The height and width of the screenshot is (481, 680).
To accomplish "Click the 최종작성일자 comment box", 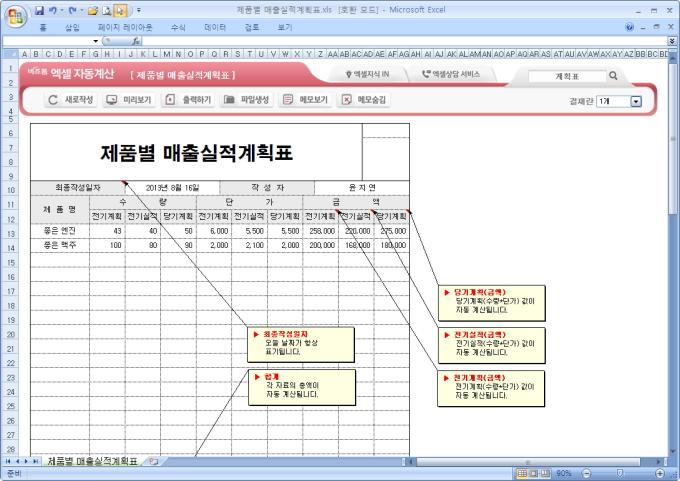I will [301, 345].
